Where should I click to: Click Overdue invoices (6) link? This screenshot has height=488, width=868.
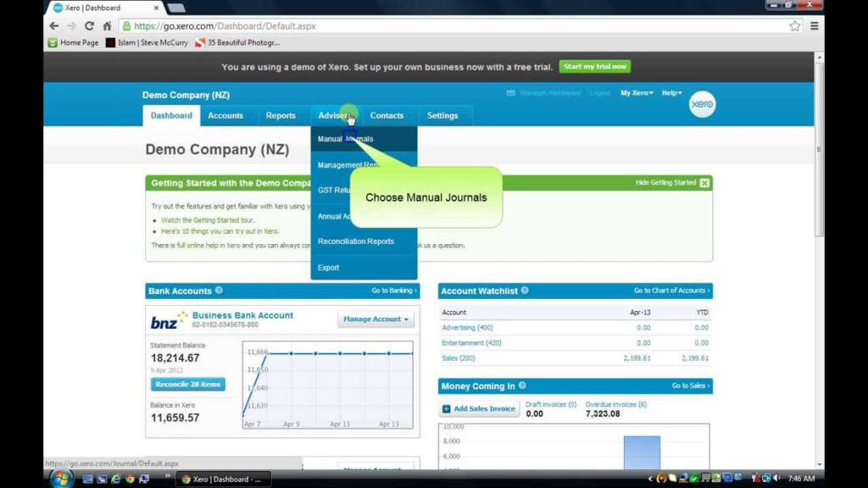pyautogui.click(x=615, y=404)
